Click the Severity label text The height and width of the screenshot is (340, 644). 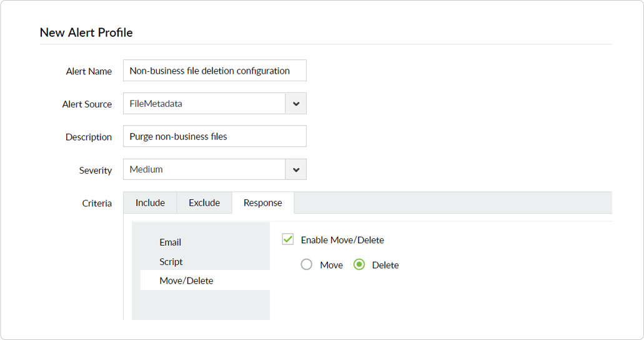pos(96,171)
